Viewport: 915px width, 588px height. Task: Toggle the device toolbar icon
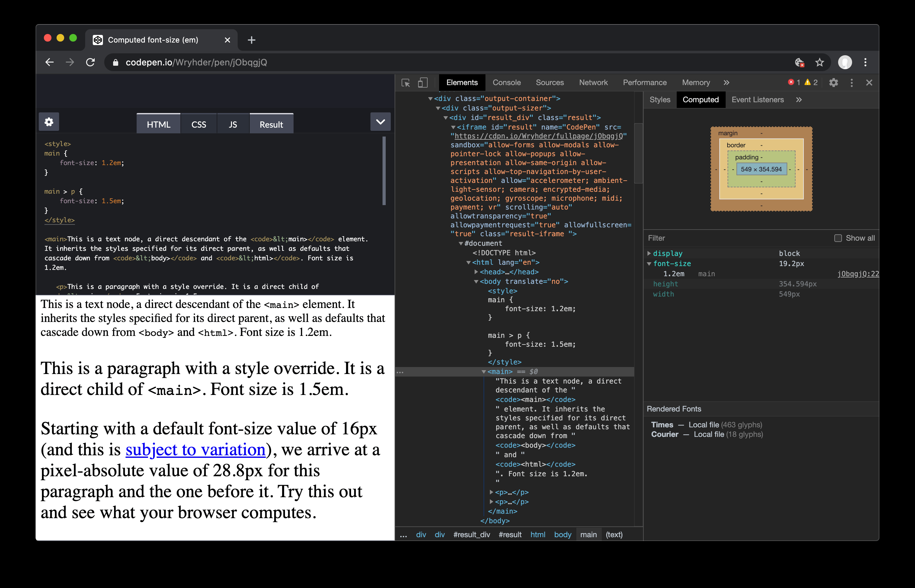423,83
